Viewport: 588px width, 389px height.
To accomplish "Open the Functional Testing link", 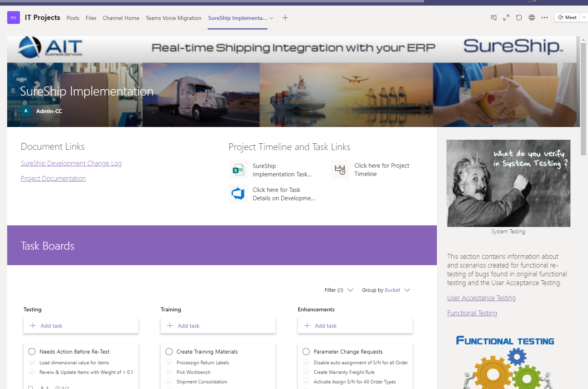I will click(x=472, y=313).
